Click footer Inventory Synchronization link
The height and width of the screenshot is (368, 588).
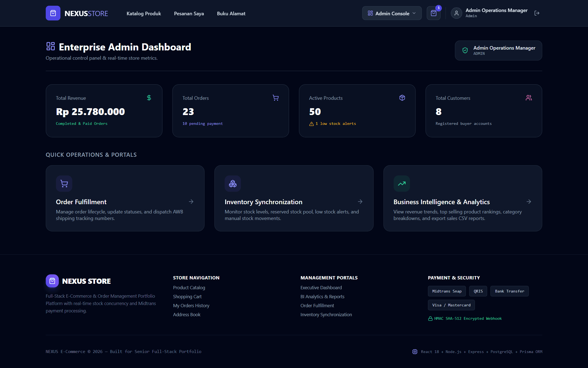[x=326, y=315]
